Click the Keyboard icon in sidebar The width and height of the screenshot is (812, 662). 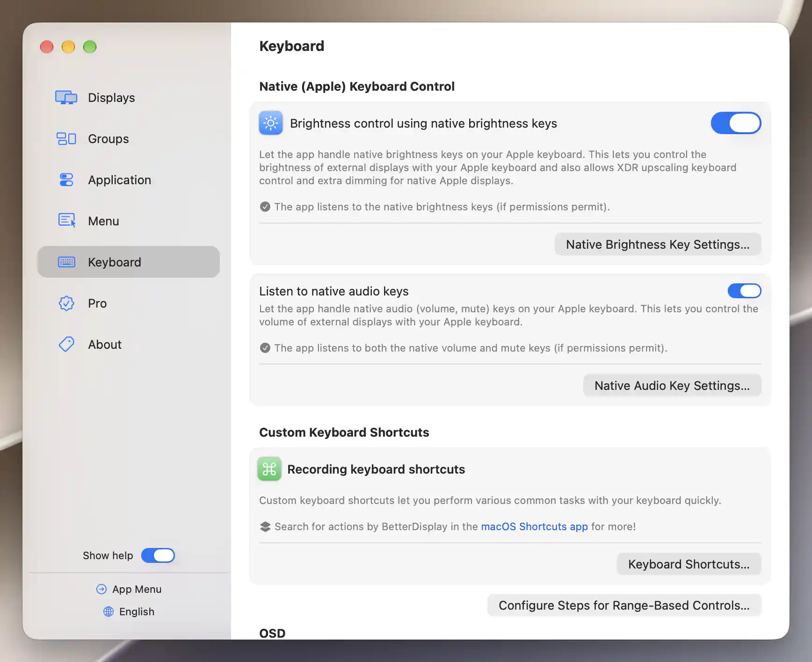pyautogui.click(x=66, y=262)
